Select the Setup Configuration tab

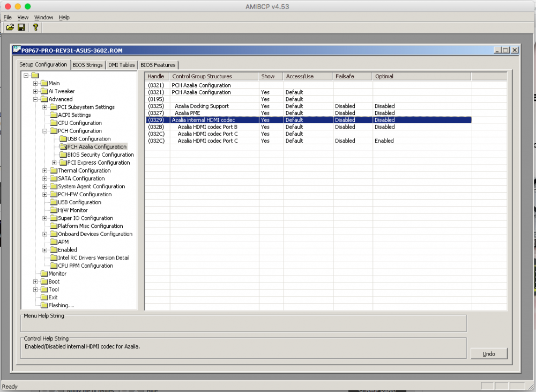point(43,64)
